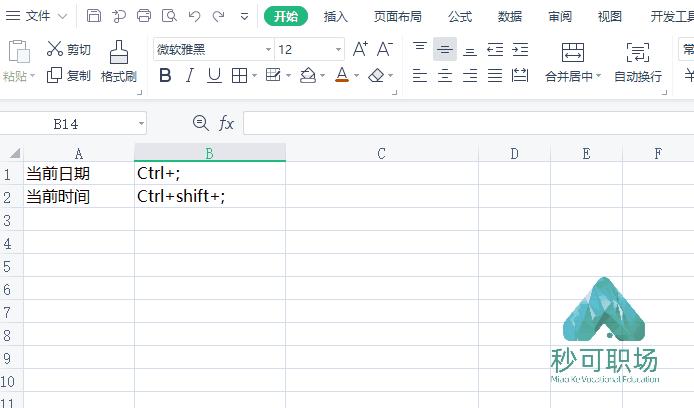Click the Format Painter (格式刷) icon
694x408 pixels.
click(x=118, y=52)
